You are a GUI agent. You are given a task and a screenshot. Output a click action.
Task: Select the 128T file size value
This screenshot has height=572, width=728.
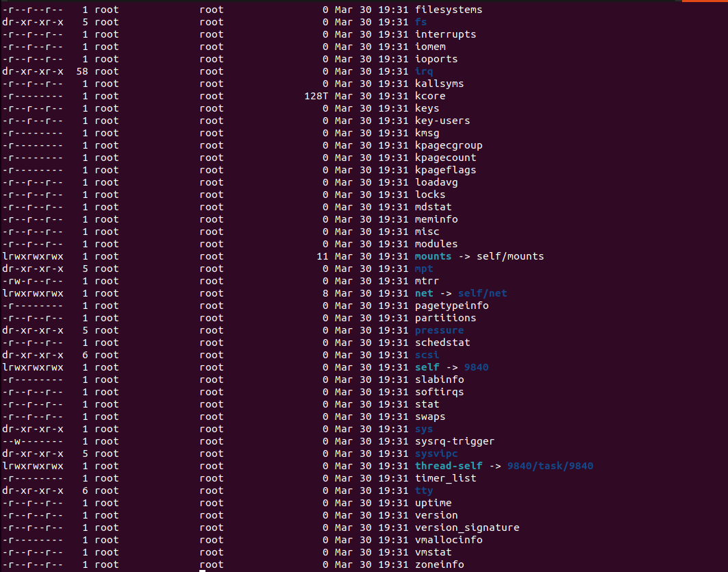click(316, 96)
